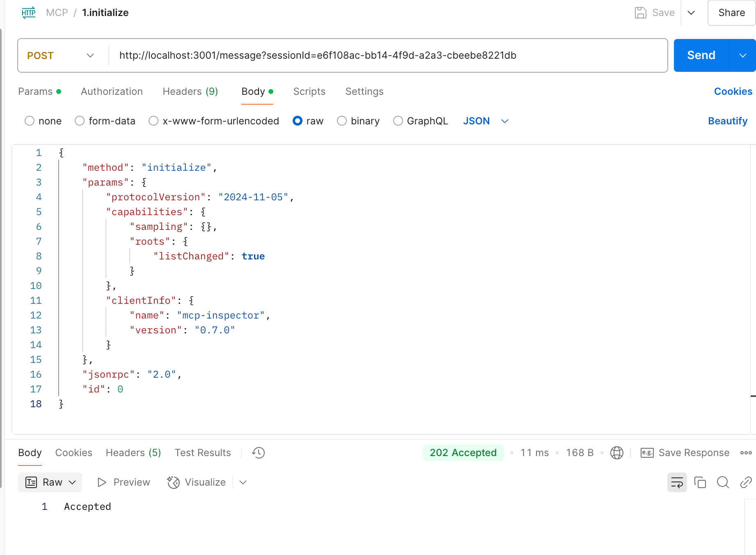Open the Settings tab
Screen dimensions: 756x555
[x=364, y=92]
